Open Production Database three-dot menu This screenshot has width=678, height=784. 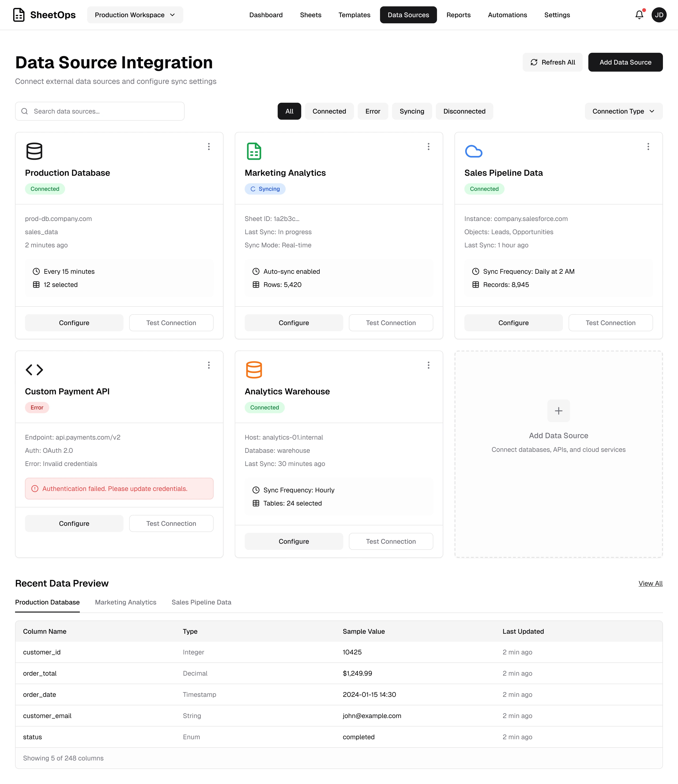(209, 147)
